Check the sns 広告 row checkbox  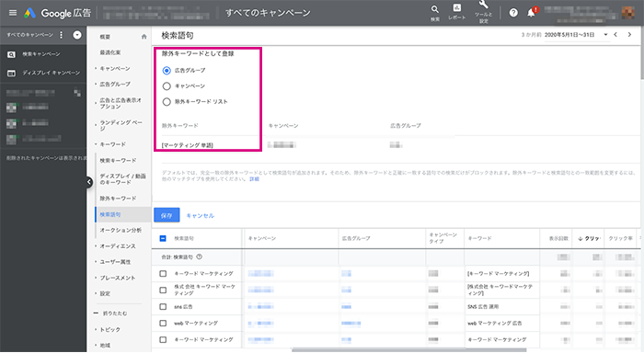tap(163, 307)
